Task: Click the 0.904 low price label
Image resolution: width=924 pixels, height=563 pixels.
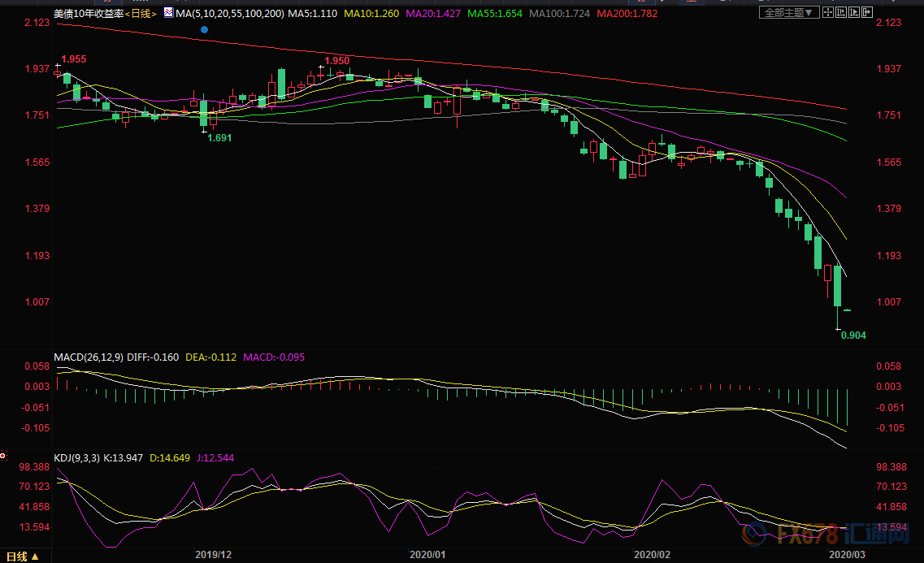Action: coord(853,336)
